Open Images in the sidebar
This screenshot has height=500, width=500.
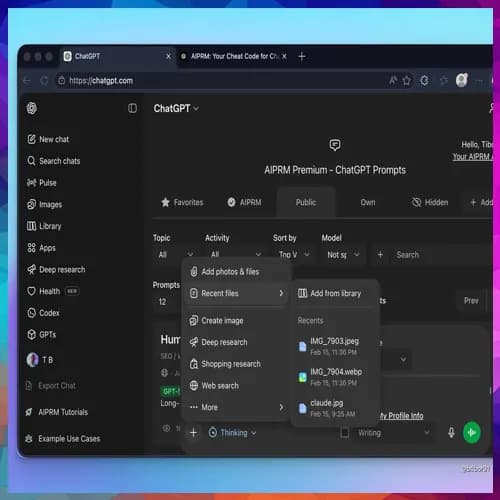[x=45, y=204]
